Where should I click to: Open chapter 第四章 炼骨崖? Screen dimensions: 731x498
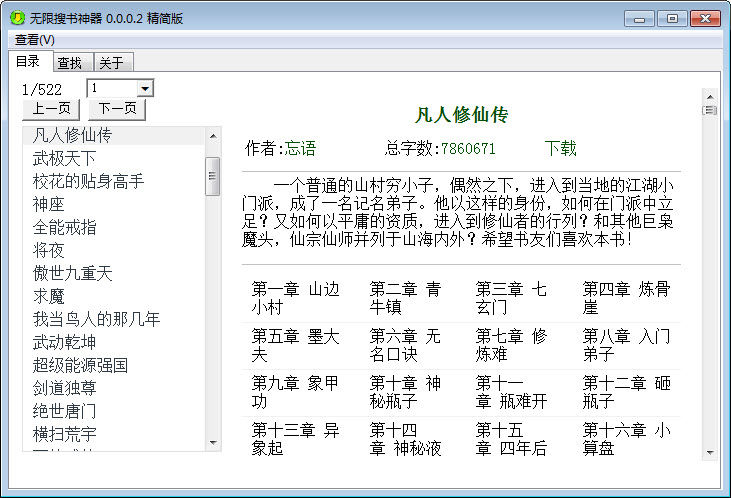[x=626, y=298]
